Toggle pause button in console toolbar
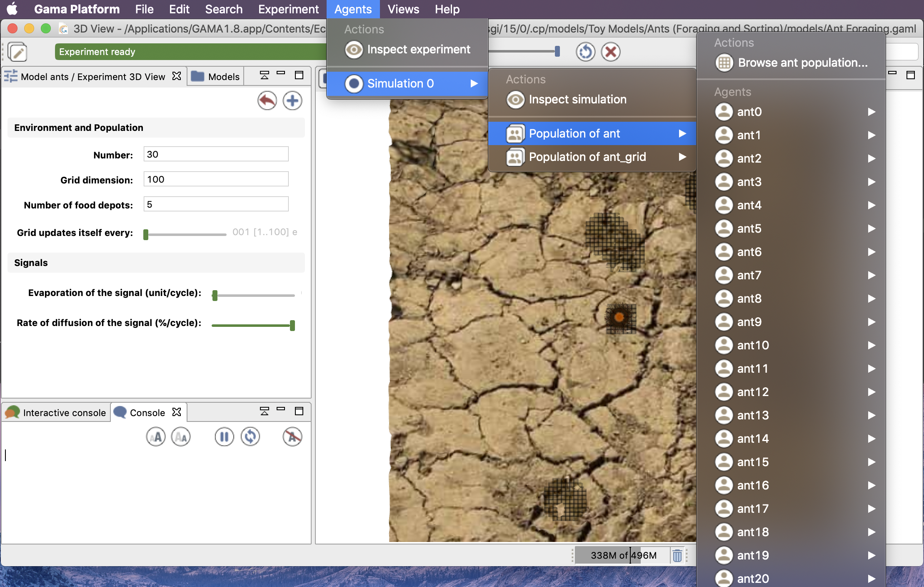924x587 pixels. click(x=224, y=436)
